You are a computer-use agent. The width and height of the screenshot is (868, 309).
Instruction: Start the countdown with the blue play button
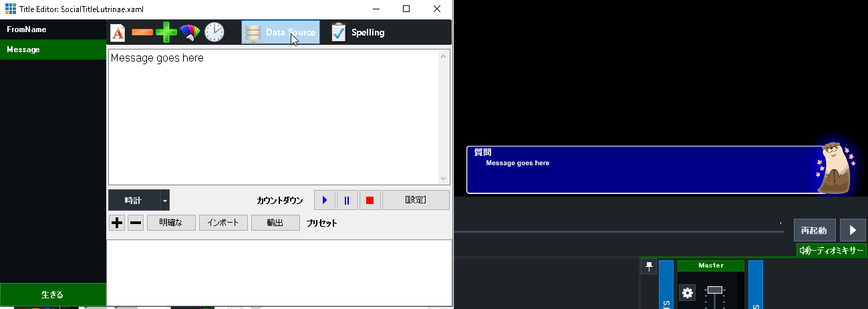(x=324, y=200)
